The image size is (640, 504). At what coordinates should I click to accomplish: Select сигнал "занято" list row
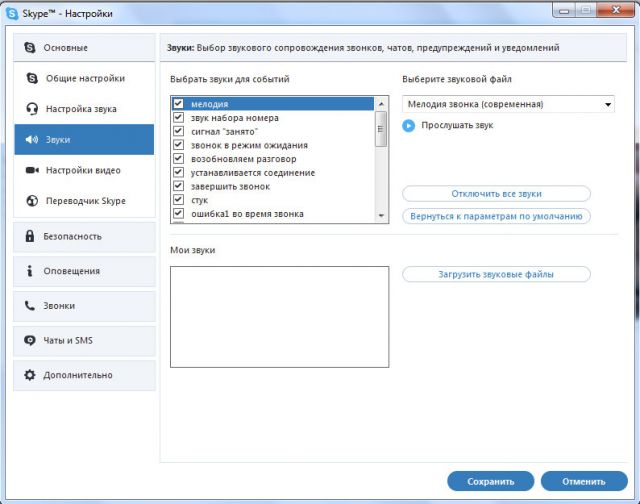pyautogui.click(x=273, y=131)
